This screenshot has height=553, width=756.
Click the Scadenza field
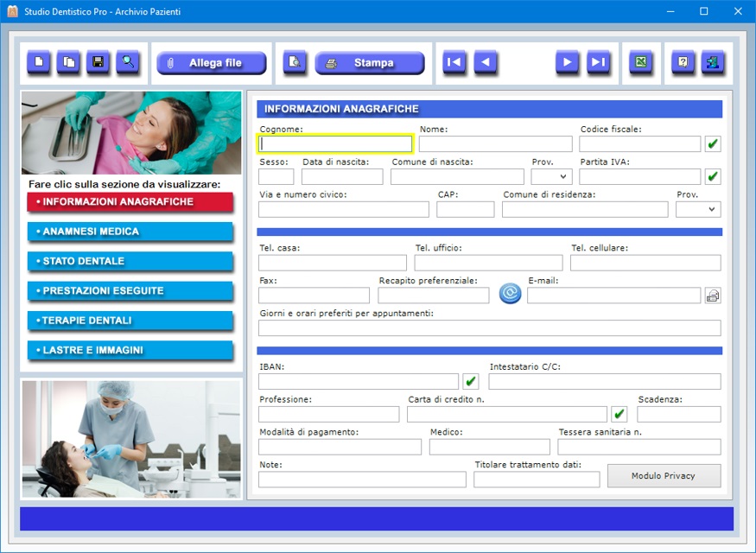tap(679, 414)
